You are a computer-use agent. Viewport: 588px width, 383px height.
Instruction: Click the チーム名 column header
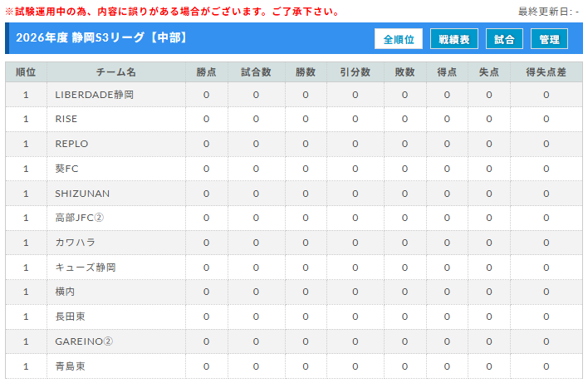point(115,72)
